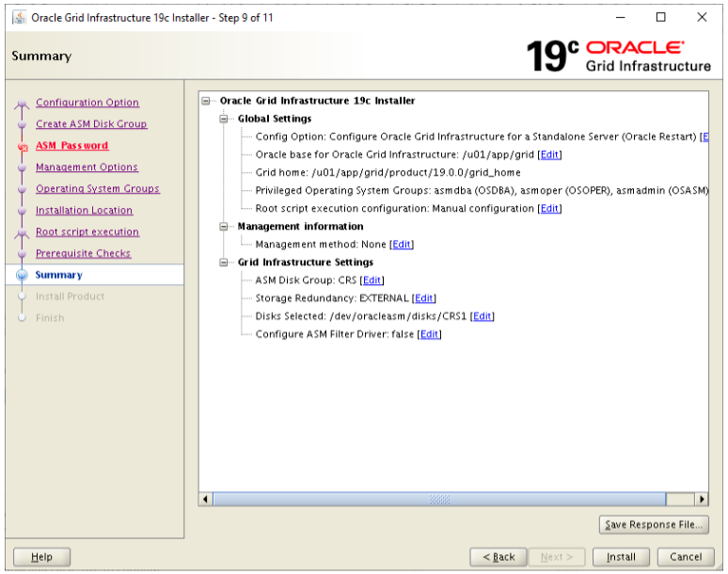
Task: Go Back to previous step
Action: pos(499,557)
